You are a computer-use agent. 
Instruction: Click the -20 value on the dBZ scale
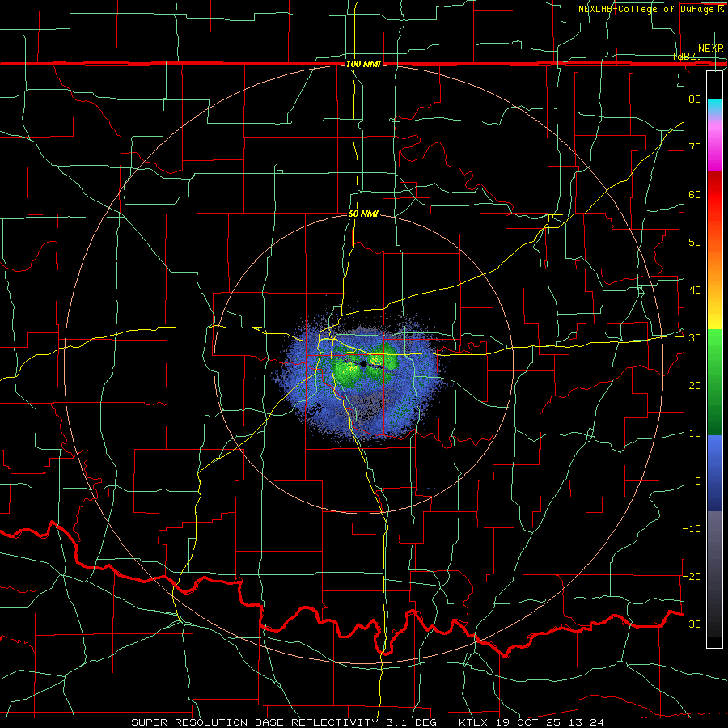[x=692, y=576]
